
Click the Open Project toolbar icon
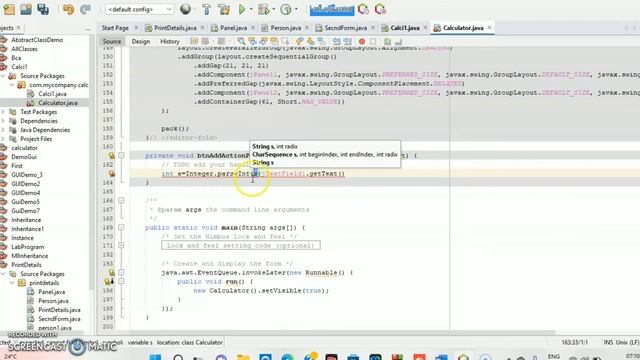(26, 9)
